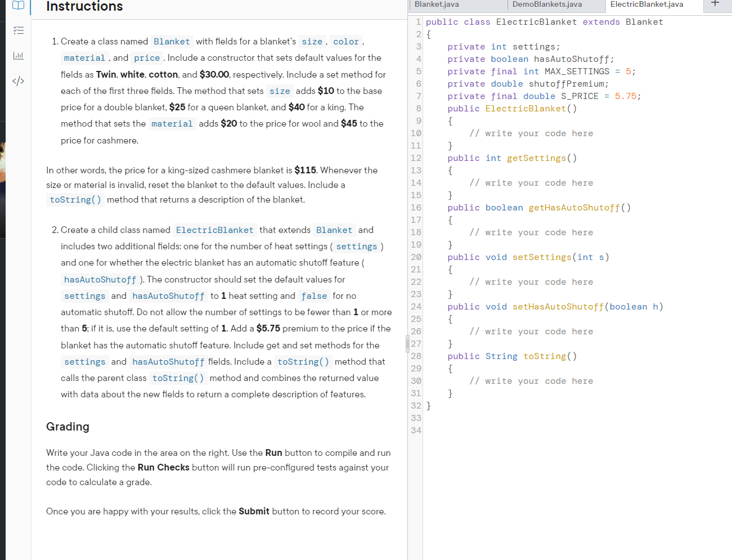Viewport: 732px width, 560px height.
Task: Click the hasAutoShutoff field declaration on line 4
Action: tap(573, 59)
